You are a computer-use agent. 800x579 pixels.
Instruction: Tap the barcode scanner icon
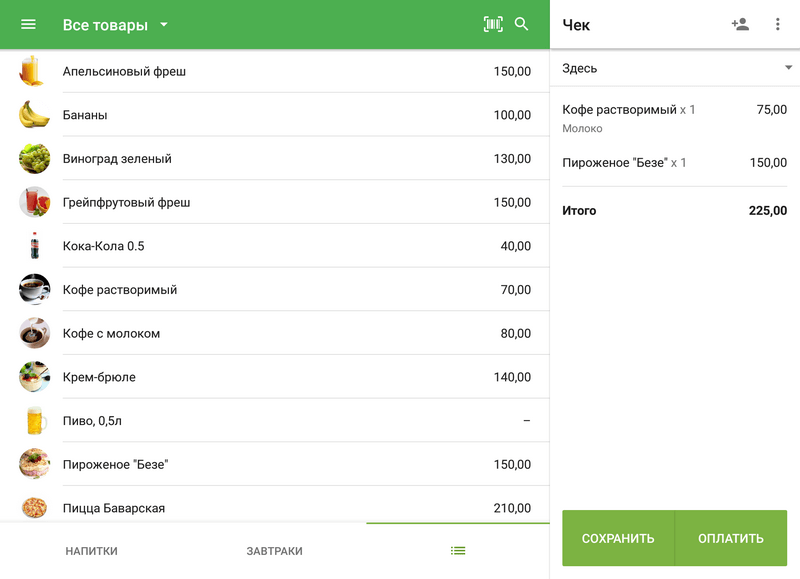coord(493,25)
